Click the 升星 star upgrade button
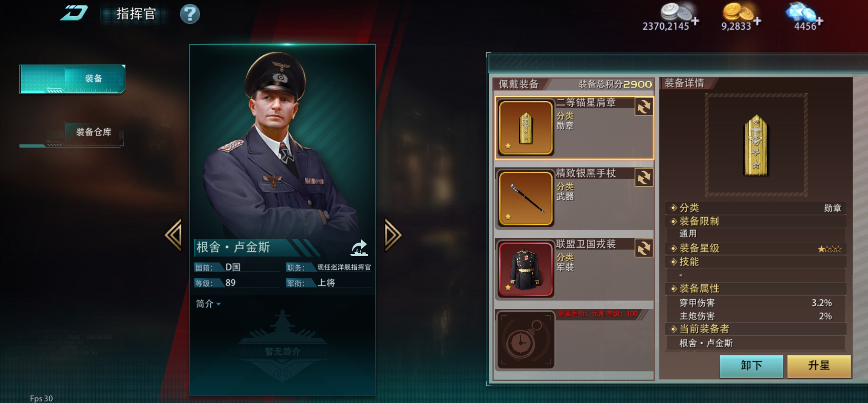Viewport: 868px width, 403px height. [819, 366]
